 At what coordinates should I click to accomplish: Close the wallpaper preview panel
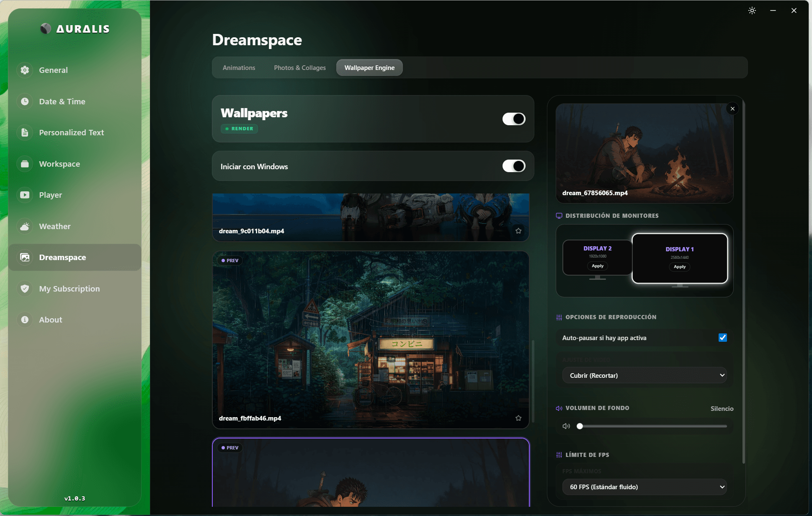tap(732, 109)
